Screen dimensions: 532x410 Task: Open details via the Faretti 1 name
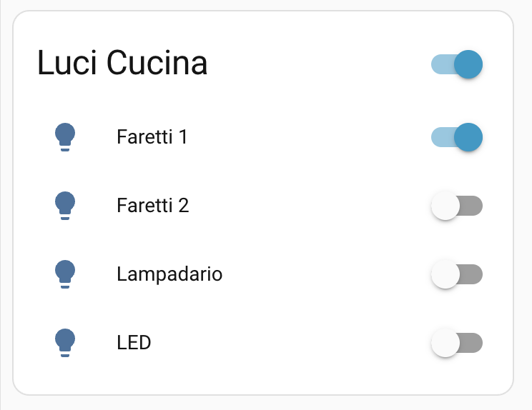click(152, 137)
